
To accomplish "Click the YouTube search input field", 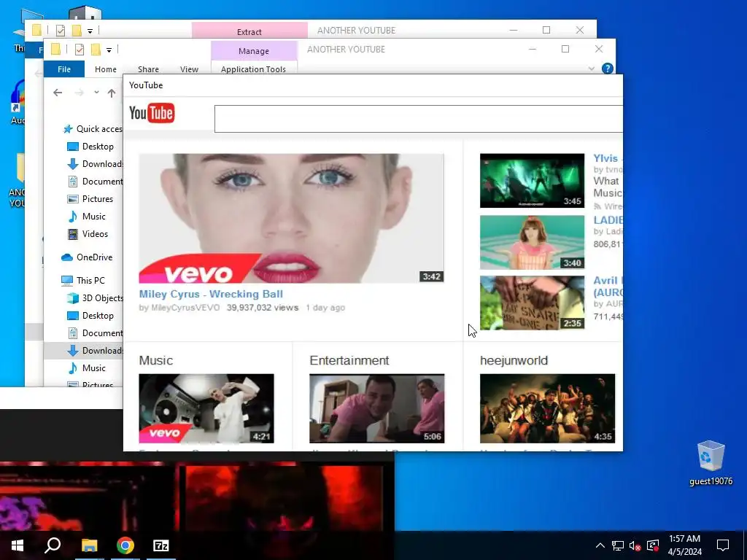I will [418, 119].
